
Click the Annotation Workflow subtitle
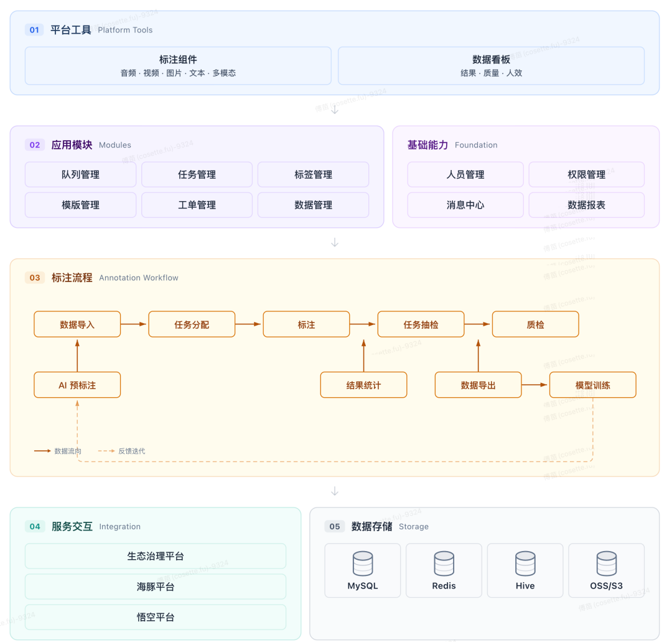[139, 278]
